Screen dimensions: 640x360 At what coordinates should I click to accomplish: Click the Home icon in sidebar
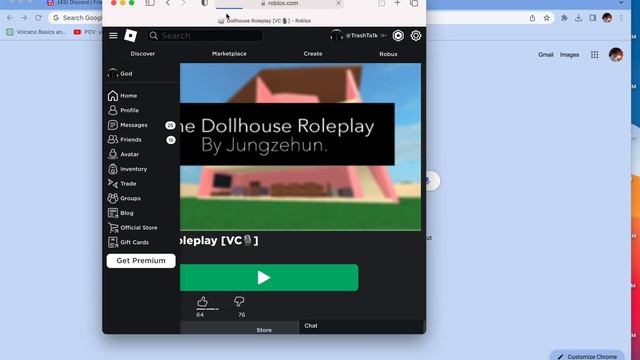113,96
